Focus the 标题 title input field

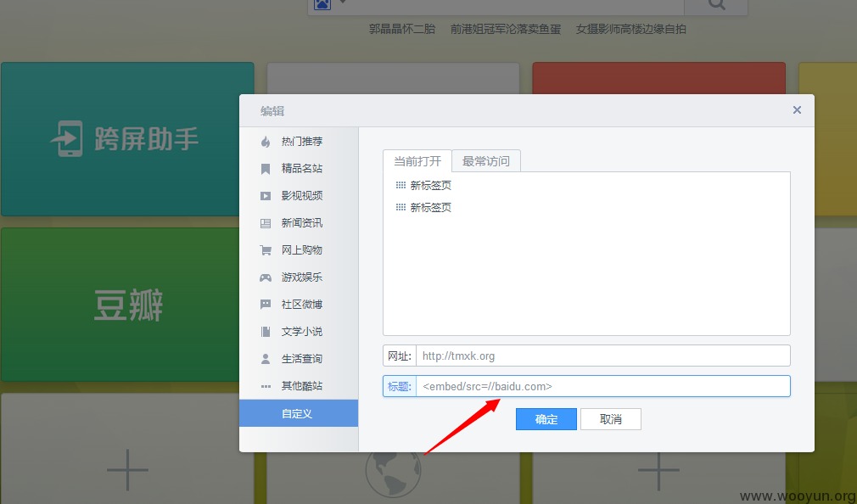pyautogui.click(x=602, y=386)
